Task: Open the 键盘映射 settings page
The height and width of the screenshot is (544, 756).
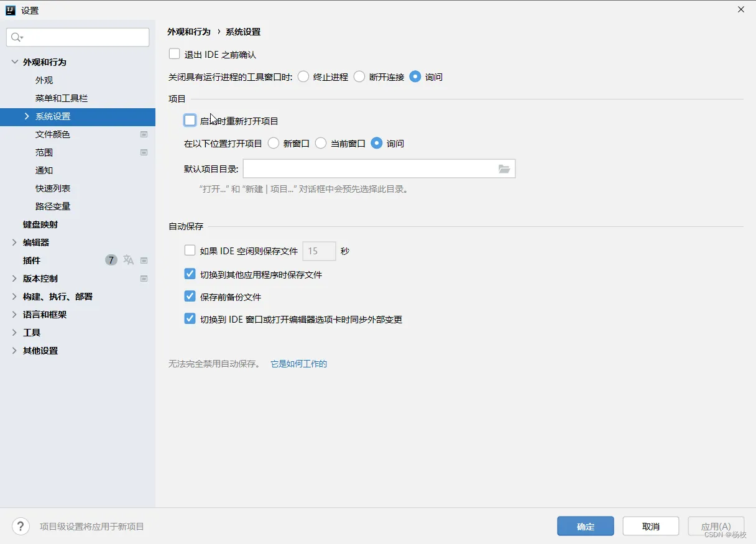Action: point(40,224)
